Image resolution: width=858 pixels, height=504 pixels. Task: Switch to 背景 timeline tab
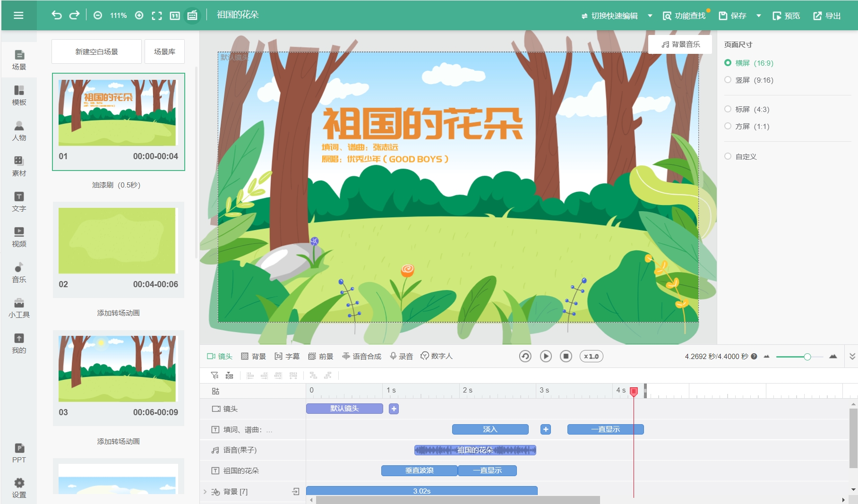point(253,356)
